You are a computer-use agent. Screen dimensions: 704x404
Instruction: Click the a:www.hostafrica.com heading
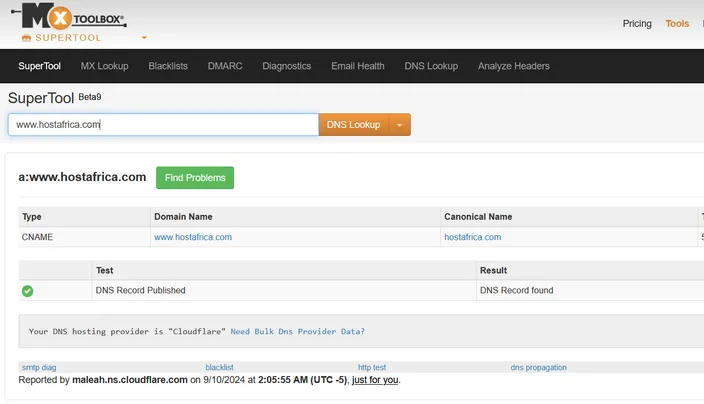tap(82, 177)
